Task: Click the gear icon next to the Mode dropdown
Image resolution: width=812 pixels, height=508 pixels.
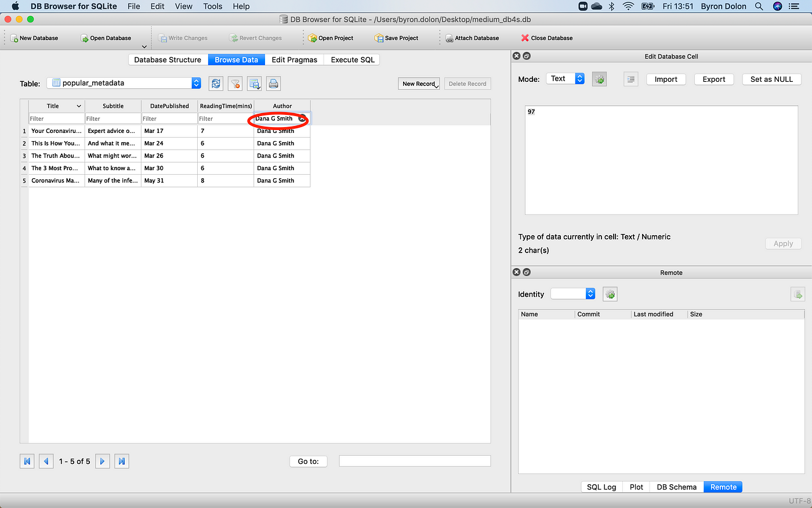Action: [599, 79]
